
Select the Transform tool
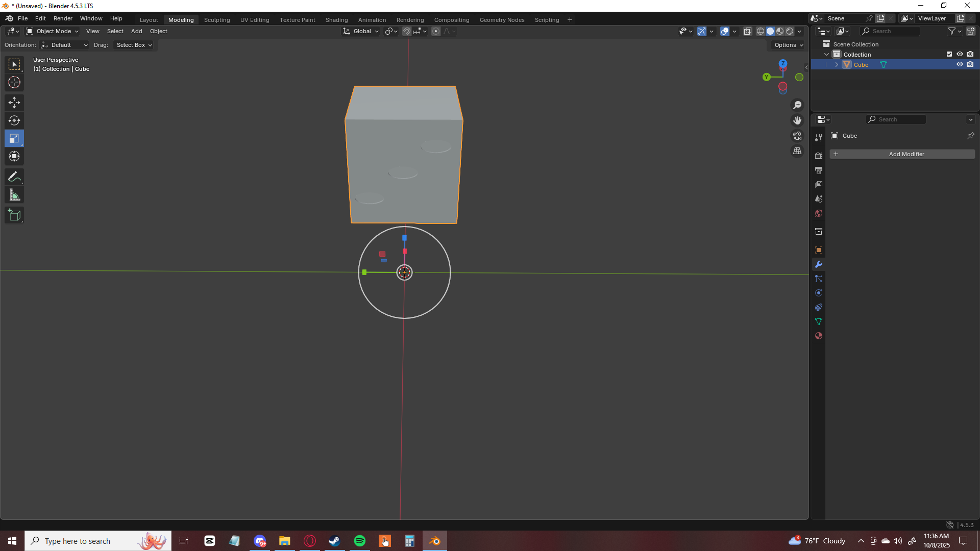pyautogui.click(x=14, y=156)
